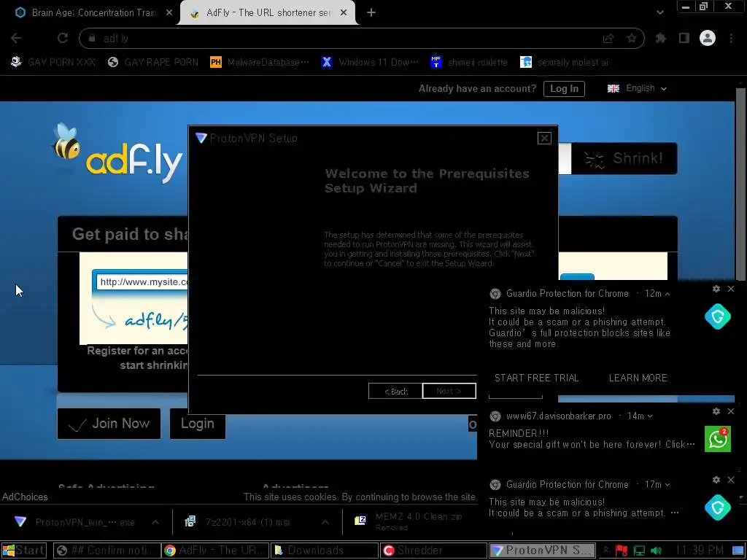Open Downloads folder taskbar item
The image size is (747, 560).
[x=325, y=551]
